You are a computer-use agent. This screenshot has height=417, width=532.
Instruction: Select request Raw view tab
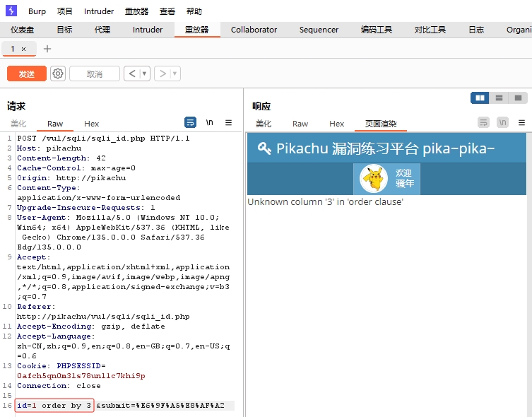pos(55,124)
